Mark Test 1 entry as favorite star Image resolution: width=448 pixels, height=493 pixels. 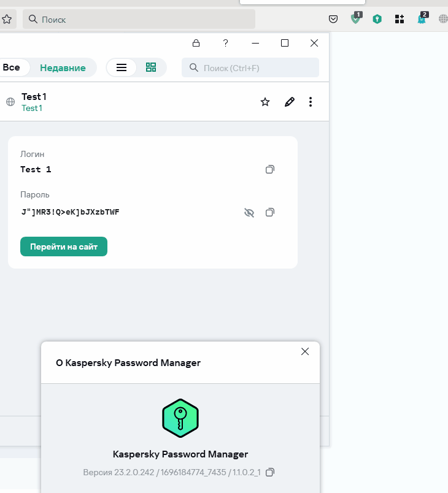[x=265, y=102]
